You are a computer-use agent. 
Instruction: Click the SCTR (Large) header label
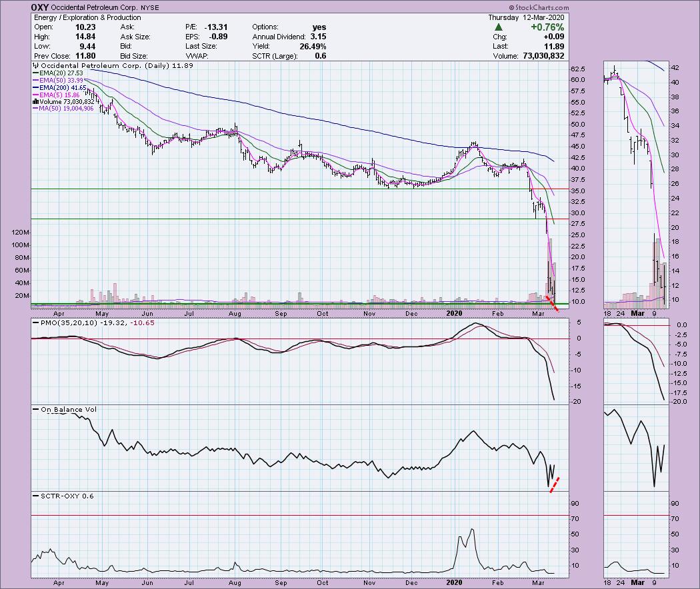pyautogui.click(x=275, y=56)
